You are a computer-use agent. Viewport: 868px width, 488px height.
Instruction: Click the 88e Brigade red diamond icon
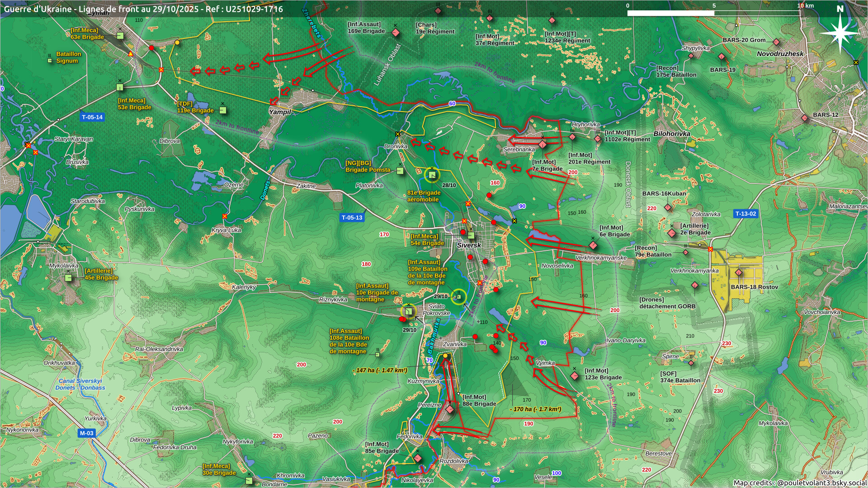point(450,409)
